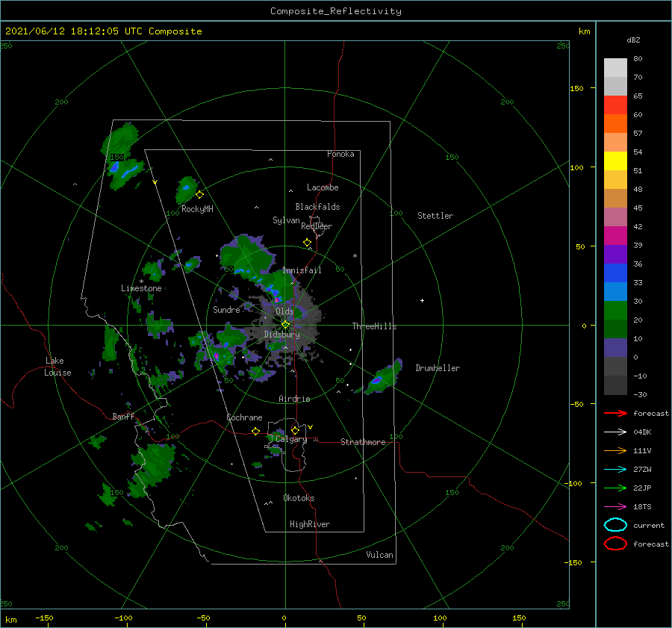Click the magenta storm core above Olds
This screenshot has height=628, width=672.
277,299
